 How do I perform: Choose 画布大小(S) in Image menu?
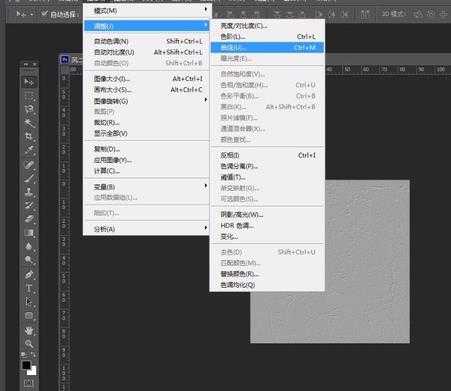pyautogui.click(x=147, y=90)
